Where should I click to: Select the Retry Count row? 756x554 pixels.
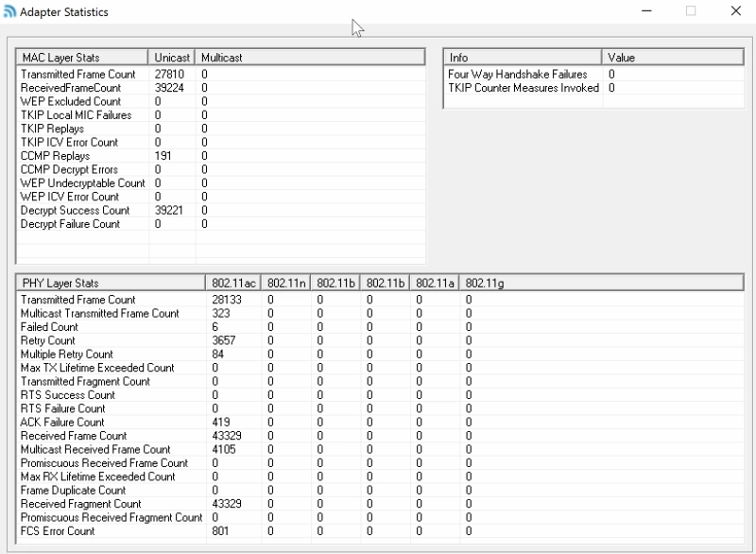pos(380,340)
